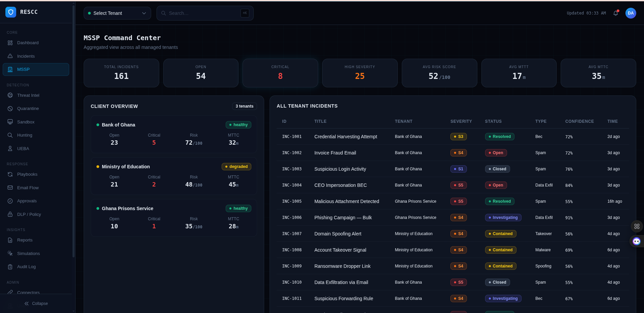Collapse the sidebar navigation
644x313 pixels.
tap(36, 303)
